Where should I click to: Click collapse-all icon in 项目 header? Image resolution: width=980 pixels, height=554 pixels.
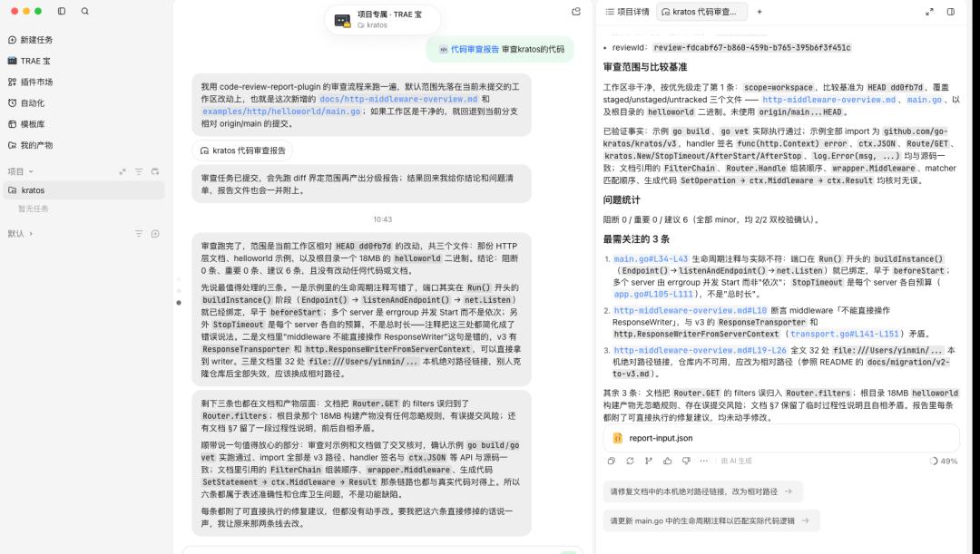(122, 171)
